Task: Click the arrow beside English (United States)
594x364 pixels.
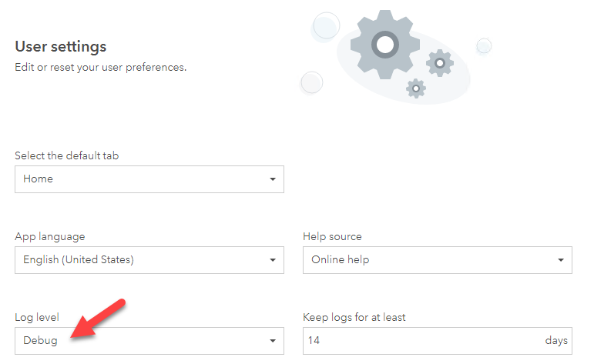Action: (x=273, y=260)
